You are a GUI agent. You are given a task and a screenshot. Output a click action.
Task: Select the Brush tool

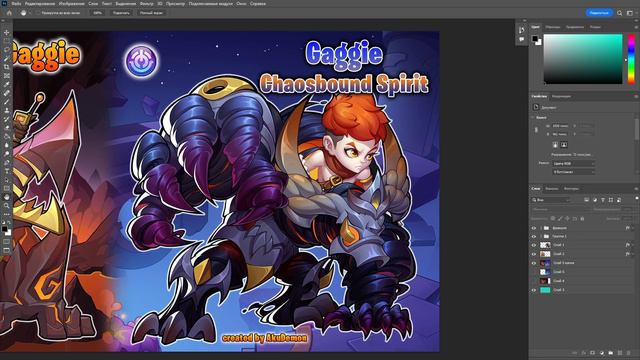[x=7, y=102]
